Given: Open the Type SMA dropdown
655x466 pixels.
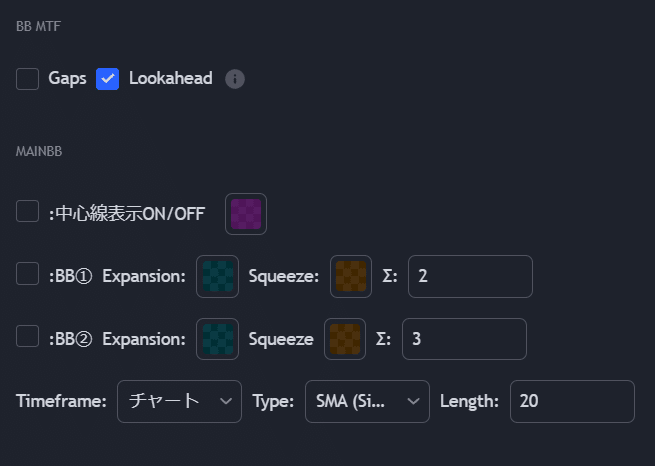Looking at the screenshot, I should [x=367, y=401].
